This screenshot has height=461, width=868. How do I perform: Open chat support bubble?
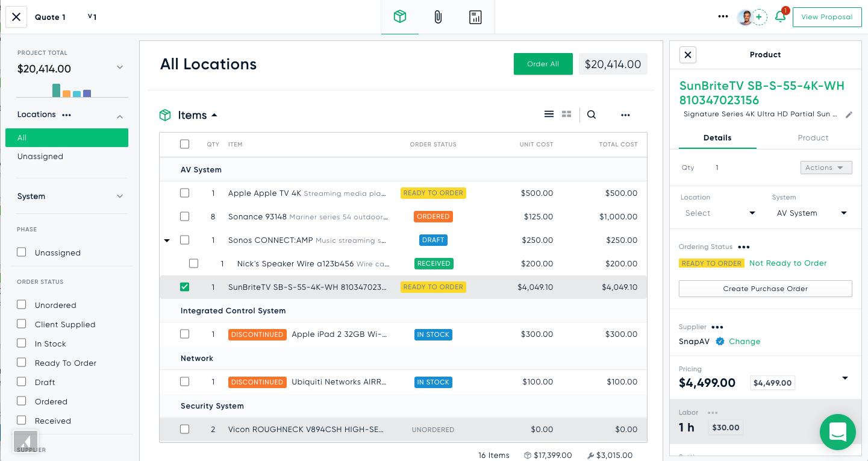pos(837,431)
